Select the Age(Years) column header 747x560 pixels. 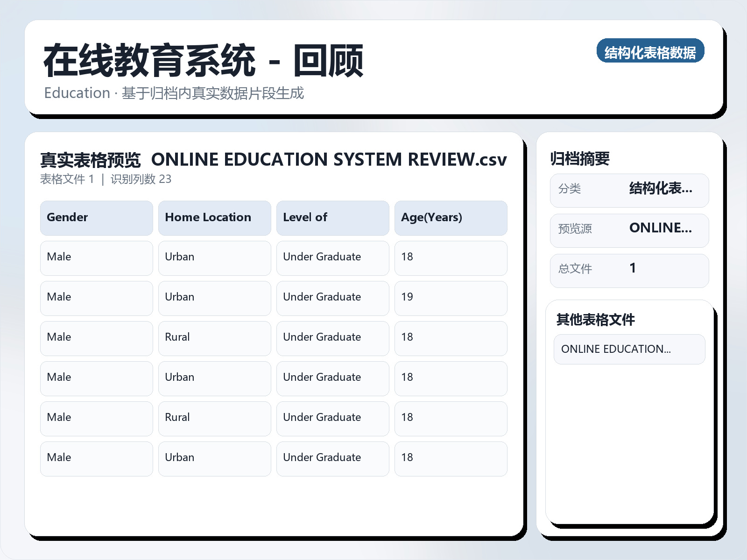451,217
